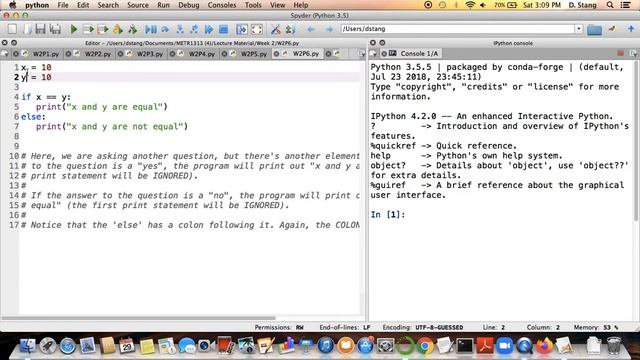Viewport: 640px width, 360px height.
Task: Close the Console 1/A tab
Action: 384,53
